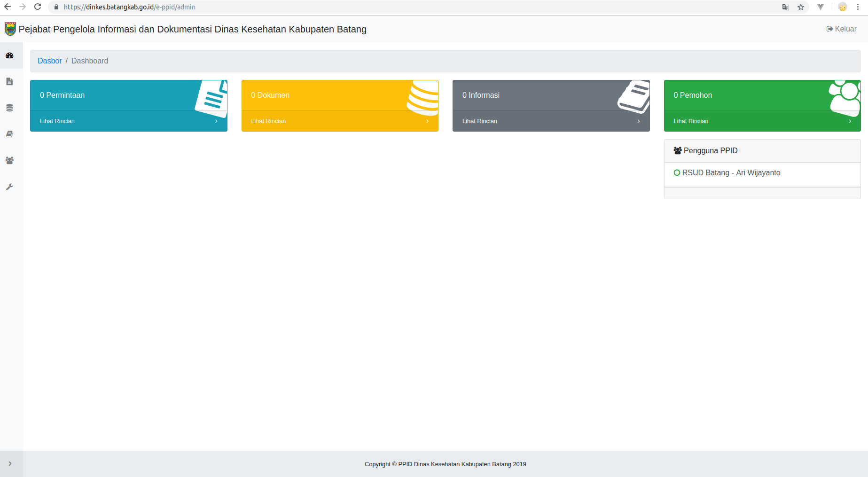Click the page title header text

(x=193, y=30)
